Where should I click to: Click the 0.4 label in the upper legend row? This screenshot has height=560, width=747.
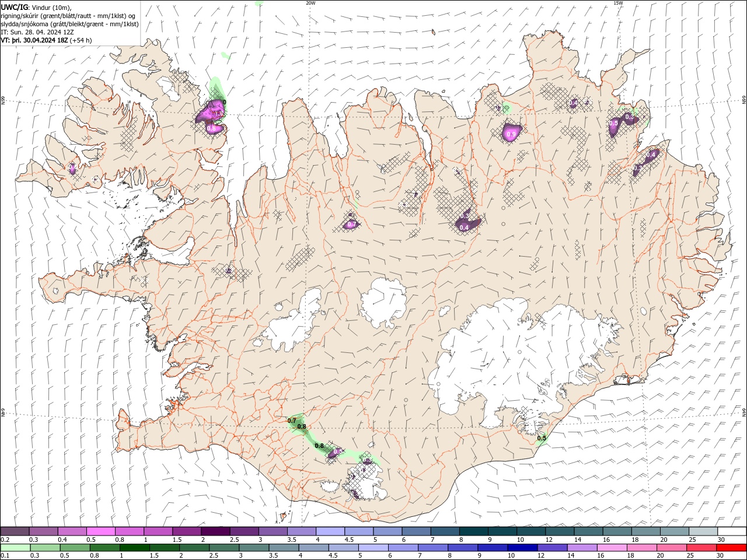[x=62, y=540]
